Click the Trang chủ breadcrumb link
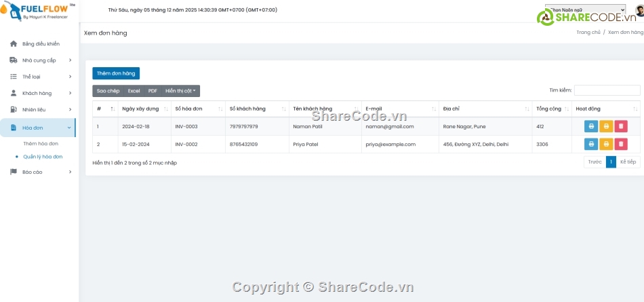The height and width of the screenshot is (302, 644). (x=588, y=33)
